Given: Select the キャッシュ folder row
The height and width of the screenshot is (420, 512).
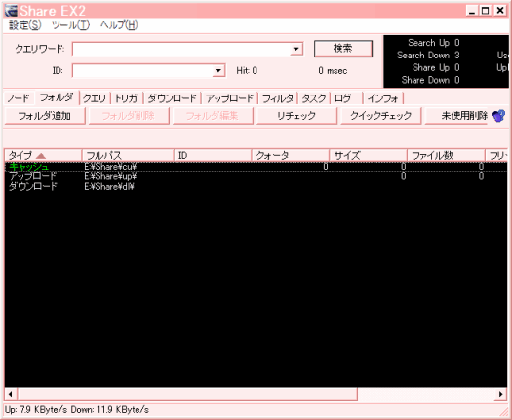Looking at the screenshot, I should 256,167.
